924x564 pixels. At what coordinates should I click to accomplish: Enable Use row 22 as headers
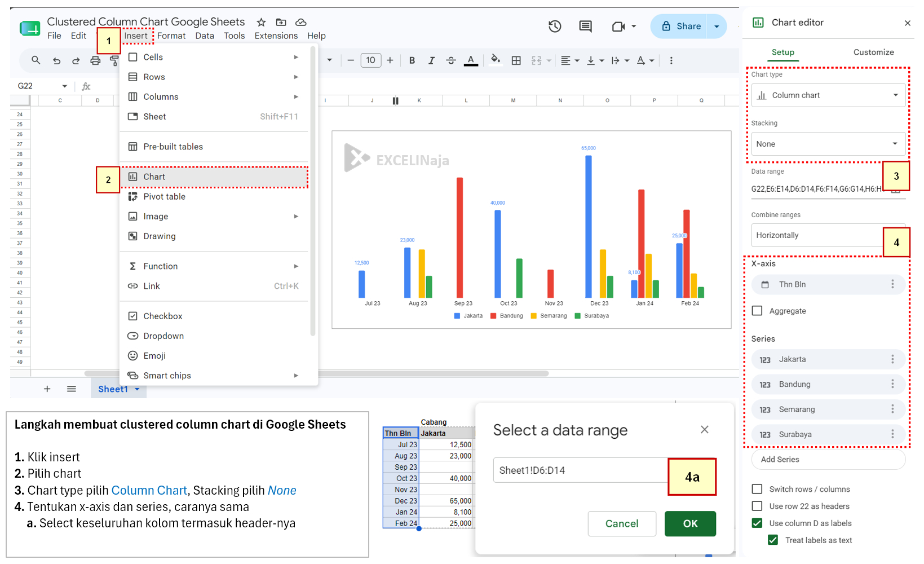(x=757, y=506)
